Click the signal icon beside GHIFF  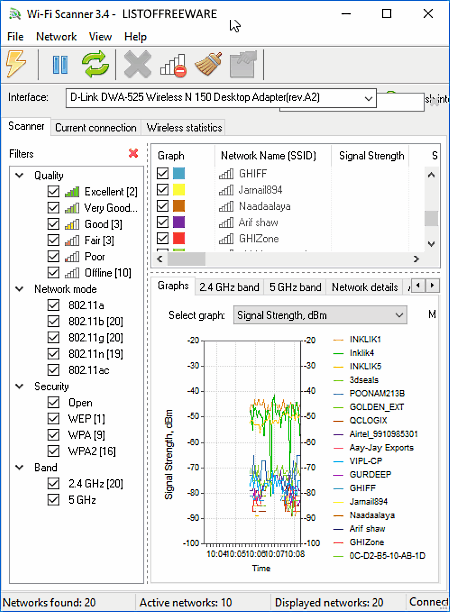226,174
